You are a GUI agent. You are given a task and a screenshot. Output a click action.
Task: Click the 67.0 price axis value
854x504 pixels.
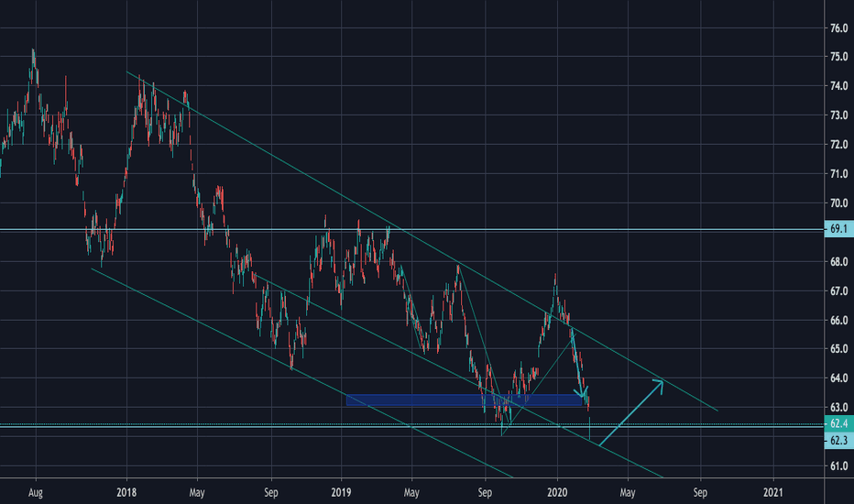[x=838, y=291]
